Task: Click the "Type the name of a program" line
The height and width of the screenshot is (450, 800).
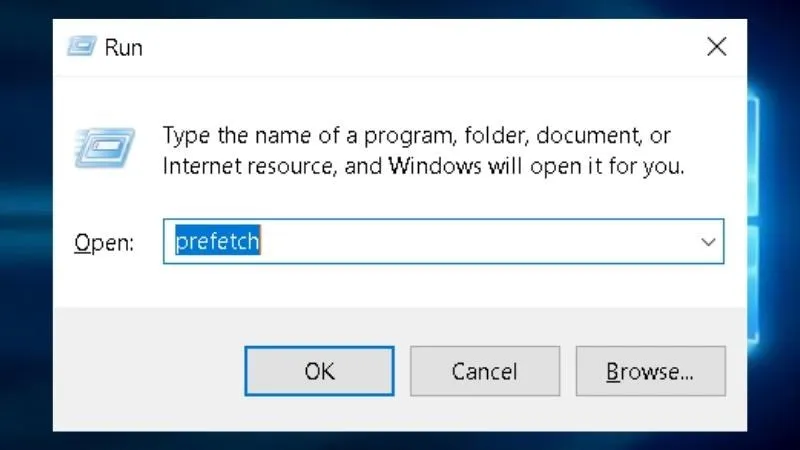Action: [x=416, y=135]
